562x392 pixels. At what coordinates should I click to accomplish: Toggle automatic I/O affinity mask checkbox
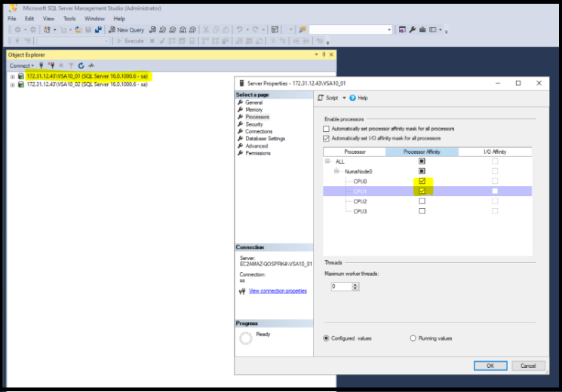326,138
